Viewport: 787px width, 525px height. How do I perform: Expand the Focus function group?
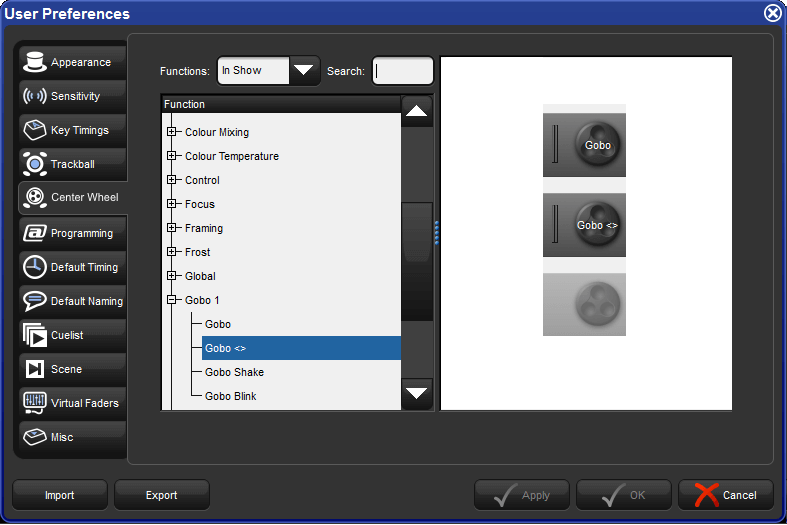point(172,203)
